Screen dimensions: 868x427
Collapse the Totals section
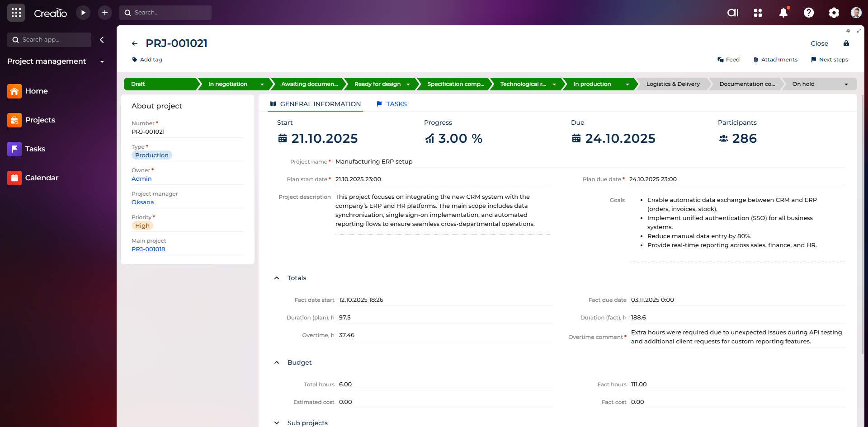[x=277, y=278]
